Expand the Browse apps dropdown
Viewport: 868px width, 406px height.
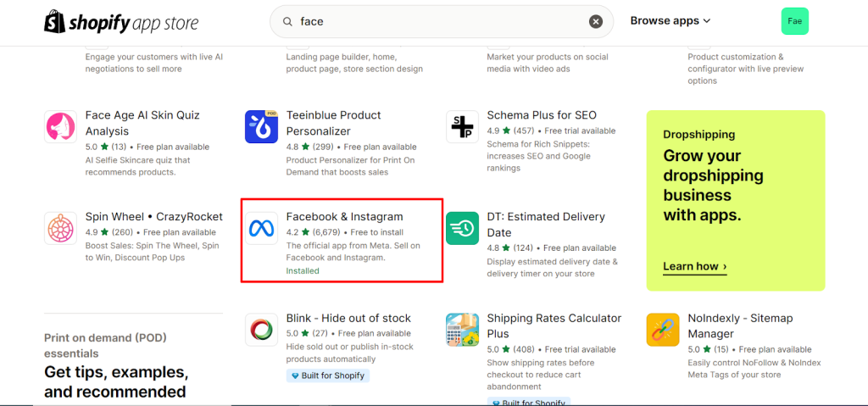click(x=670, y=21)
